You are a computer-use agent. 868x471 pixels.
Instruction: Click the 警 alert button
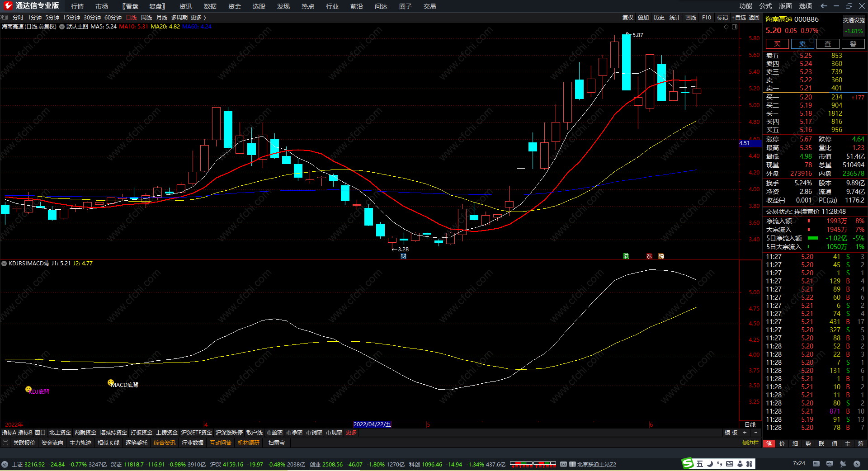point(853,44)
